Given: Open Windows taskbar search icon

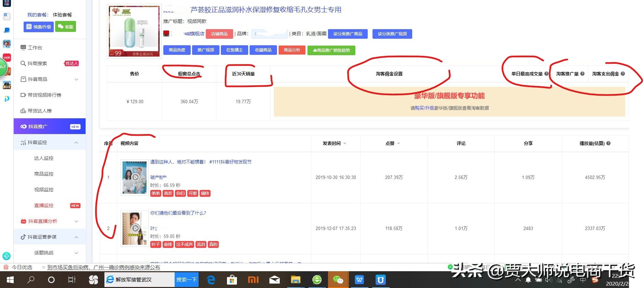Looking at the screenshot, I should pyautogui.click(x=31, y=280).
